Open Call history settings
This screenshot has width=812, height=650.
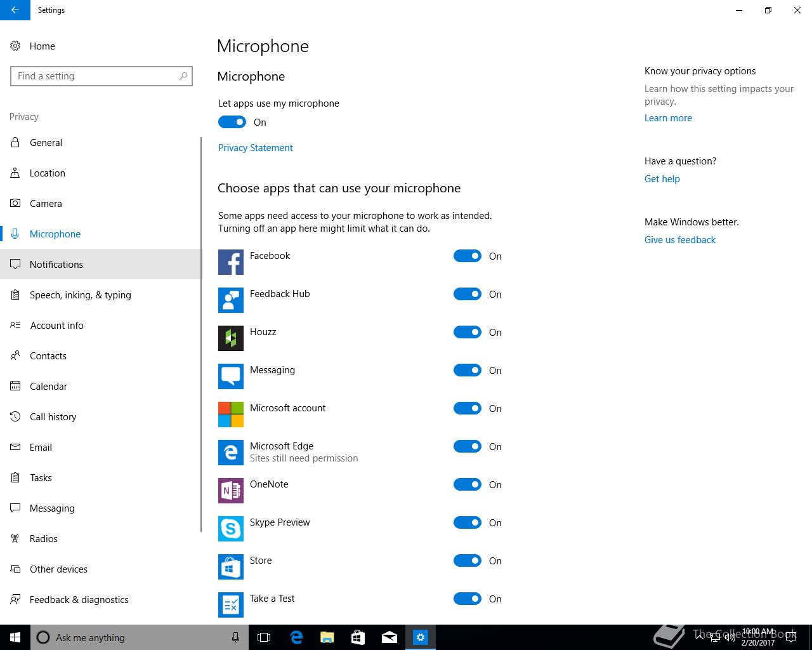[100, 416]
